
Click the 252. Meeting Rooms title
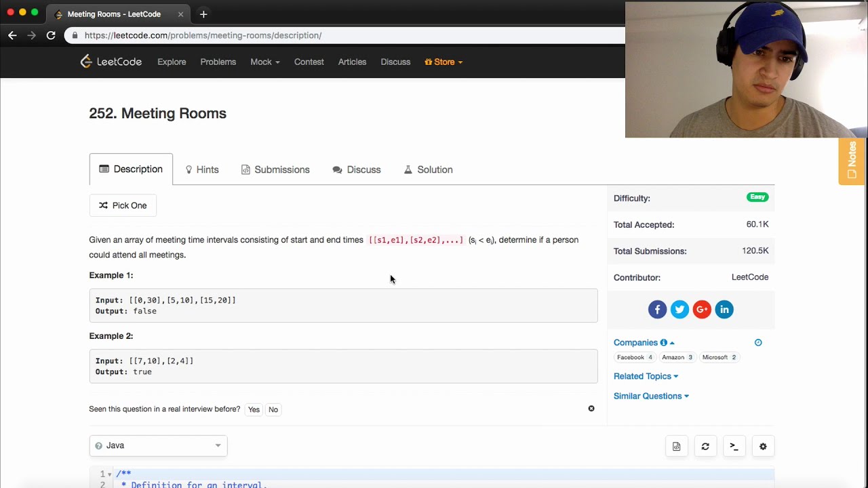[158, 113]
